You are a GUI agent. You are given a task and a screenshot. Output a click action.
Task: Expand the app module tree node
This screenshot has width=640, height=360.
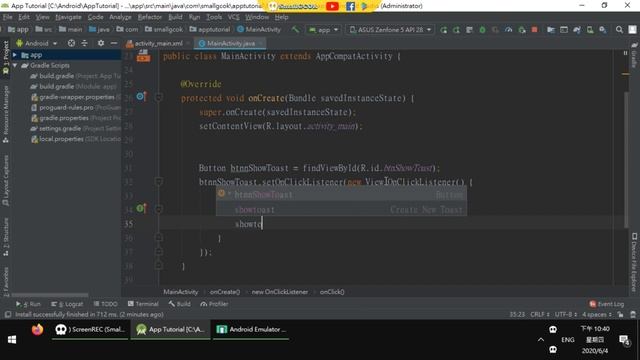coord(15,55)
